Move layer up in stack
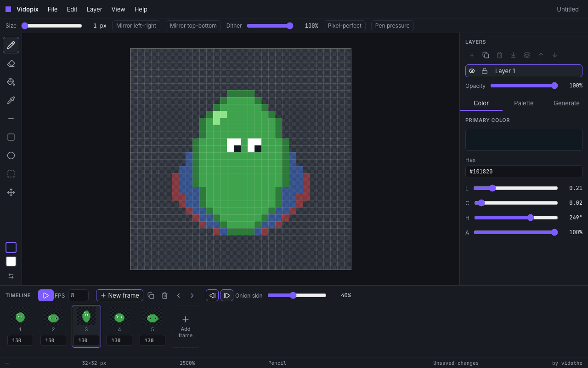This screenshot has width=588, height=368. 541,55
